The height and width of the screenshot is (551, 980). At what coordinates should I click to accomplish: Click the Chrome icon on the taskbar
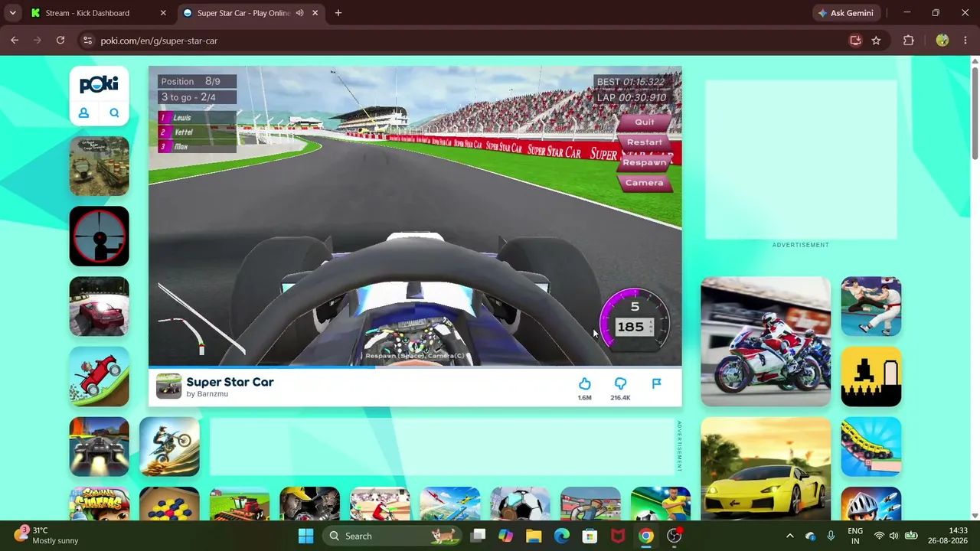click(x=646, y=536)
